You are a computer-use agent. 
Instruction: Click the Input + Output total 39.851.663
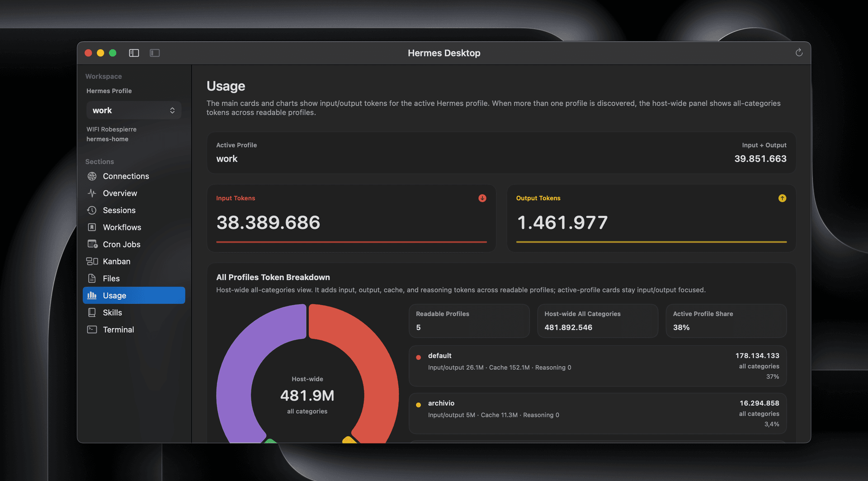[760, 159]
